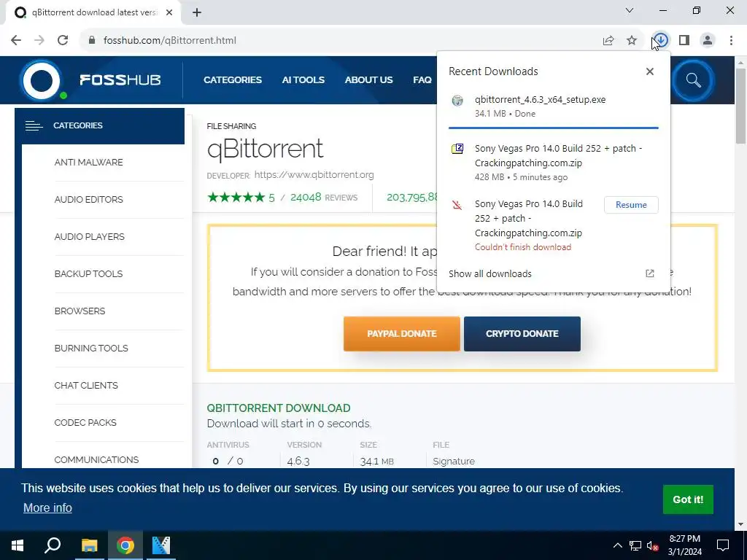
Task: Open the 24048 reviews link
Action: coord(323,197)
